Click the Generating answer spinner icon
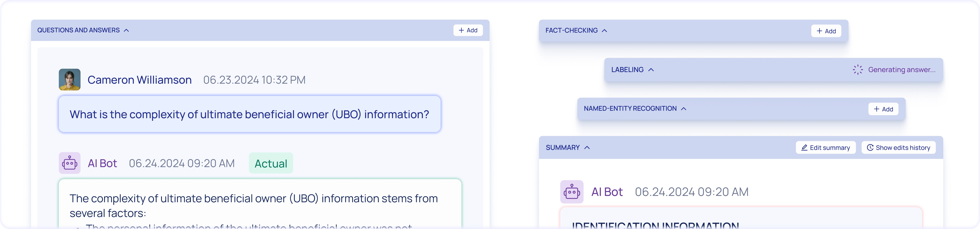Viewport: 980px width, 229px height. pos(857,70)
